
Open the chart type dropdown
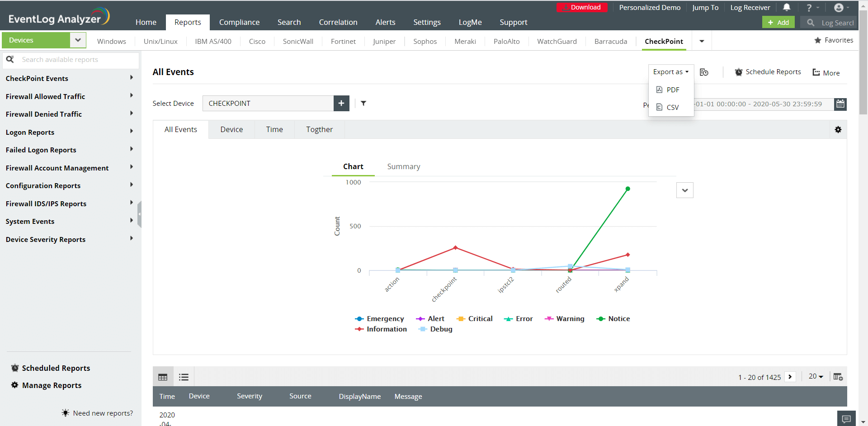(685, 190)
